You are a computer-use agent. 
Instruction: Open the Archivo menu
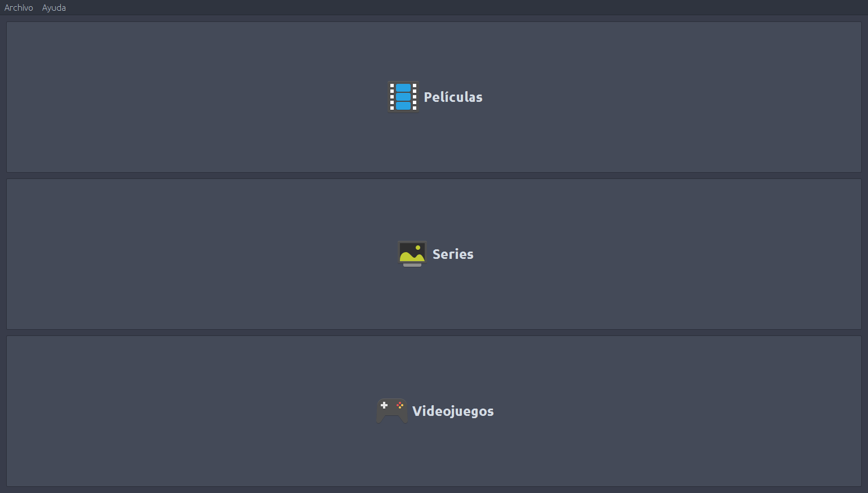pyautogui.click(x=19, y=8)
